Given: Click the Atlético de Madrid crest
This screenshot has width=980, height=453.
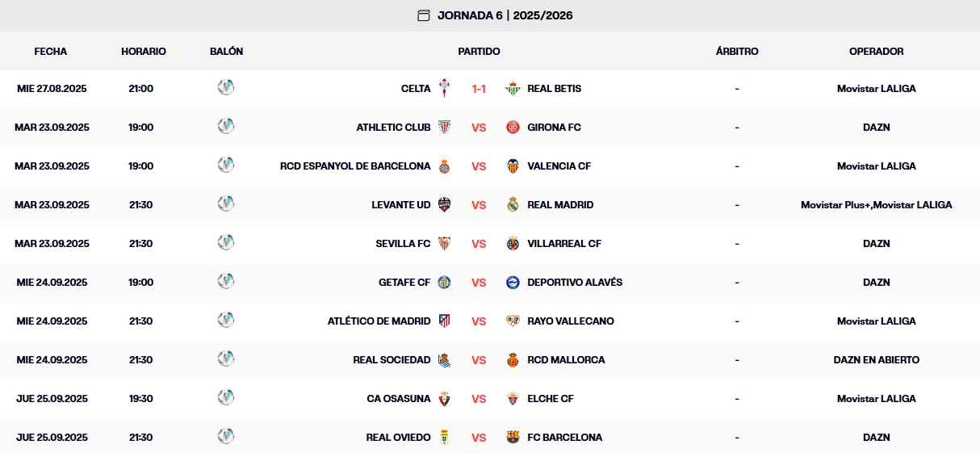Looking at the screenshot, I should pyautogui.click(x=444, y=321).
